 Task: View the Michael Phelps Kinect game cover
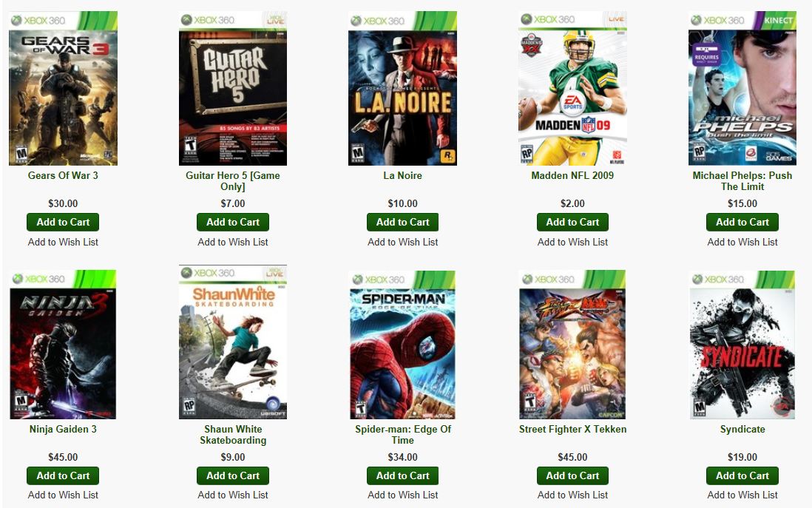point(742,88)
